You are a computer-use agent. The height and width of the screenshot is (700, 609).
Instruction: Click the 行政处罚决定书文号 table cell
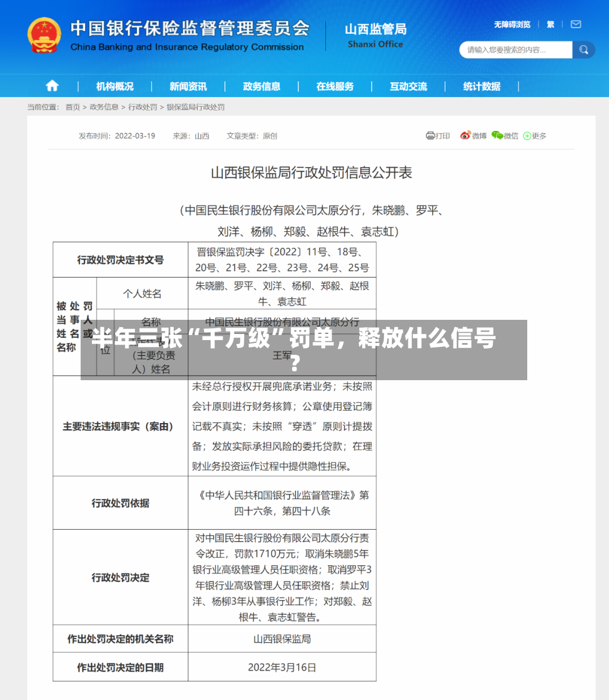121,259
